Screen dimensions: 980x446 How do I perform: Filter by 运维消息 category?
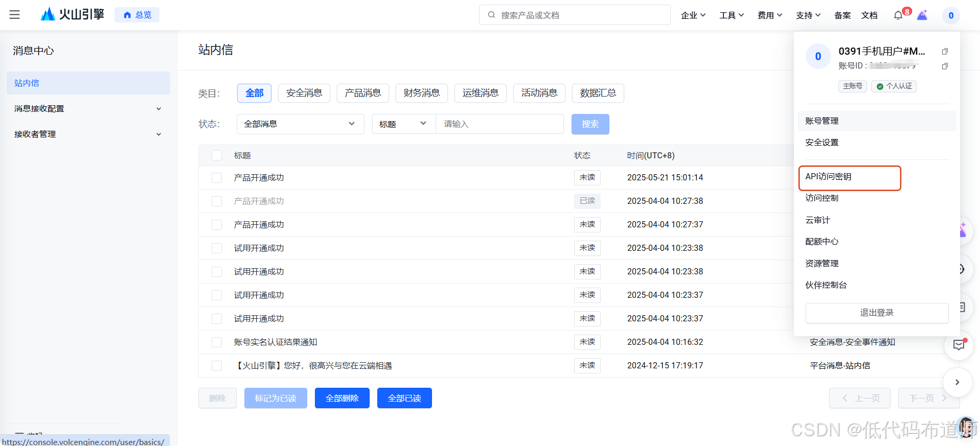tap(481, 93)
